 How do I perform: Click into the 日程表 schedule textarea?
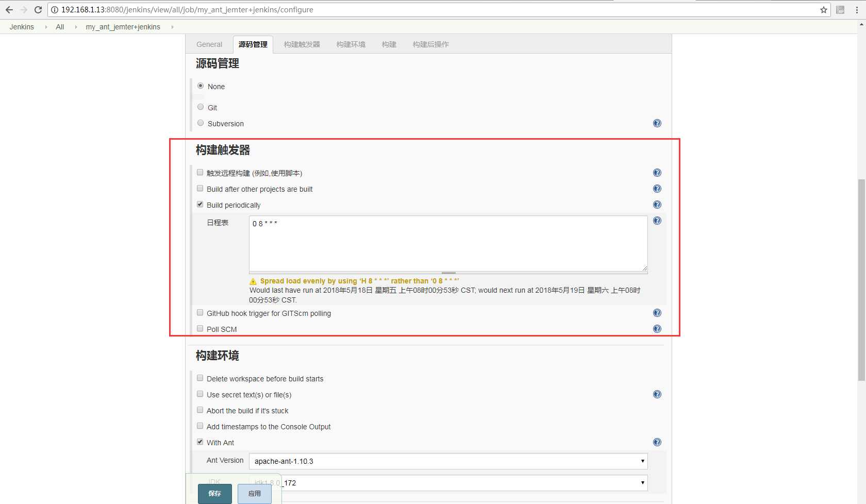pos(448,243)
